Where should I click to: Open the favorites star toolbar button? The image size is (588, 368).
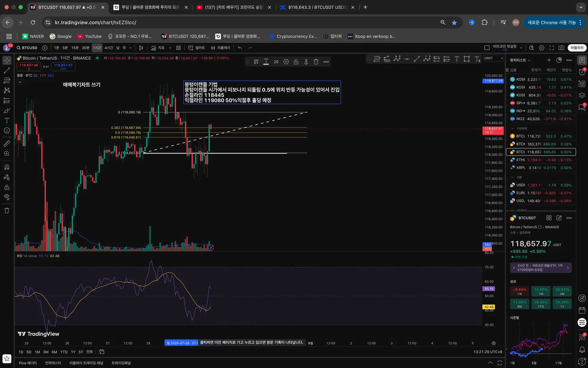[7, 358]
